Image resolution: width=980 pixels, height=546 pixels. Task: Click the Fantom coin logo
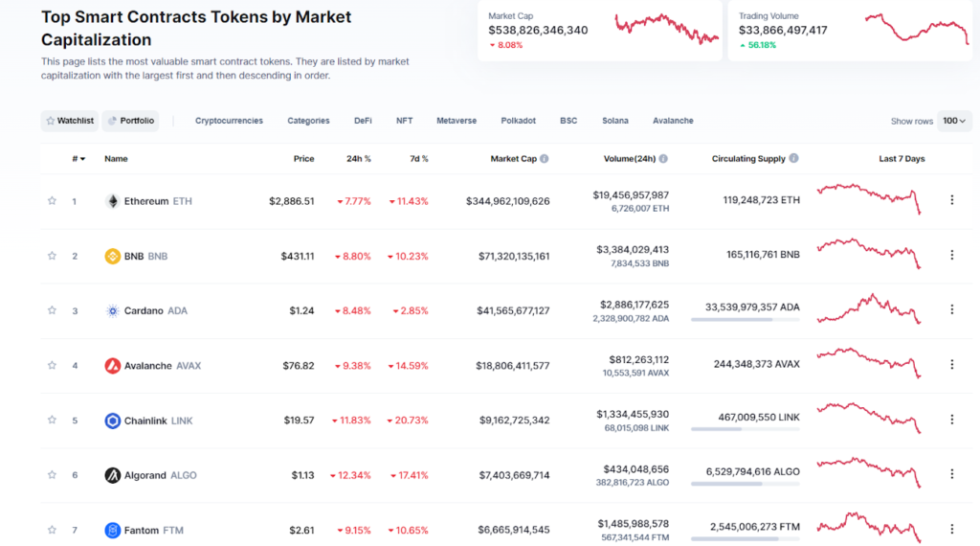113,531
